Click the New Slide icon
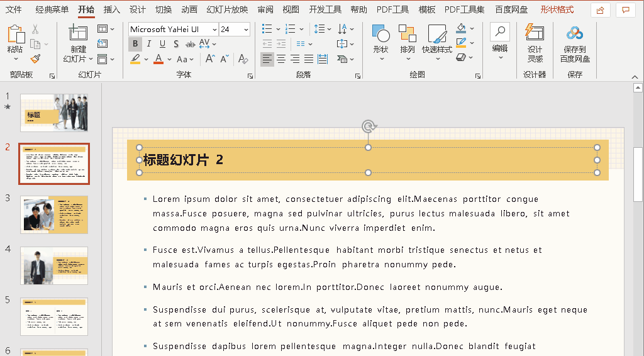Image resolution: width=644 pixels, height=356 pixels. 77,34
